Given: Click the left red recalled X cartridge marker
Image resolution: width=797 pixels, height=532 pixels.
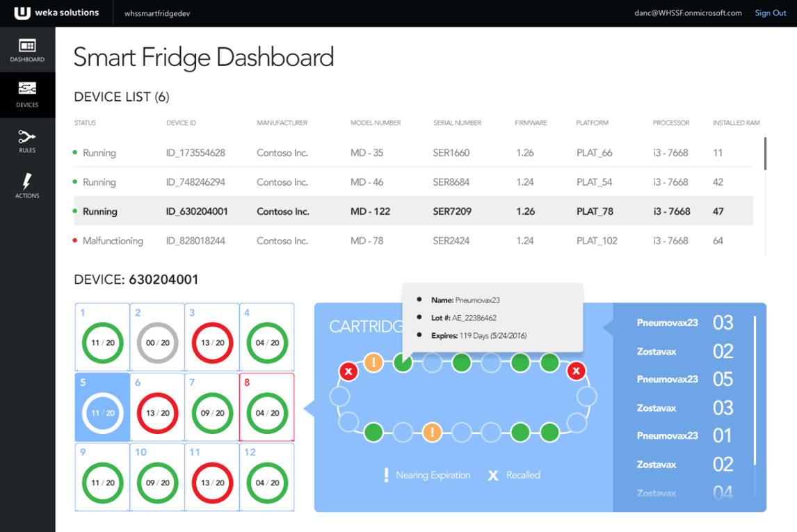Looking at the screenshot, I should [348, 371].
